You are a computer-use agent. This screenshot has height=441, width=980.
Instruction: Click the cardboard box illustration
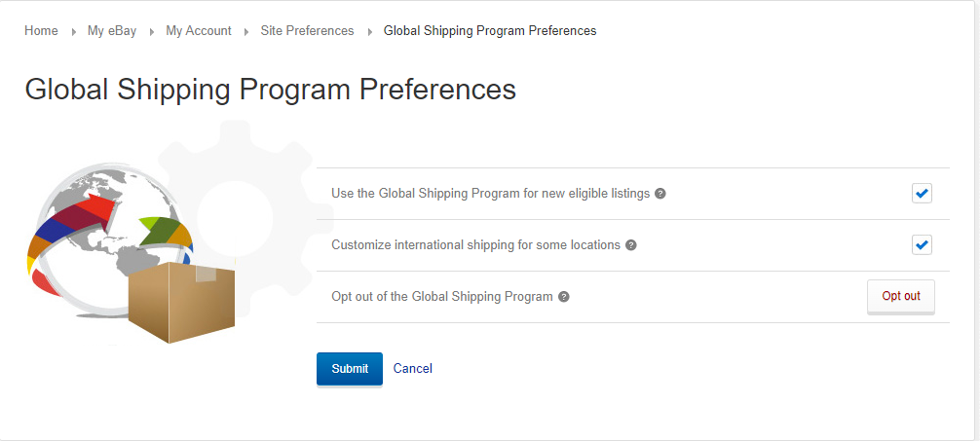(x=181, y=303)
